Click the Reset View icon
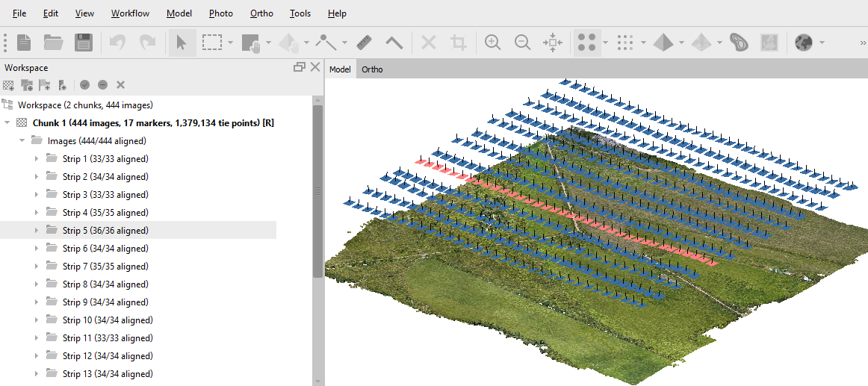868x386 pixels. 553,43
